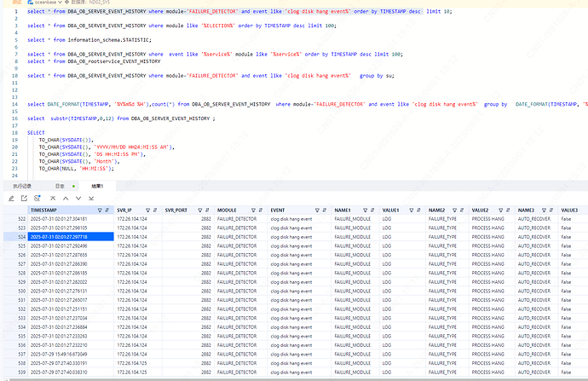Viewport: 588px width, 381px height.
Task: Click FAILURE_MODULE cell in row 529
Action: tap(355, 282)
